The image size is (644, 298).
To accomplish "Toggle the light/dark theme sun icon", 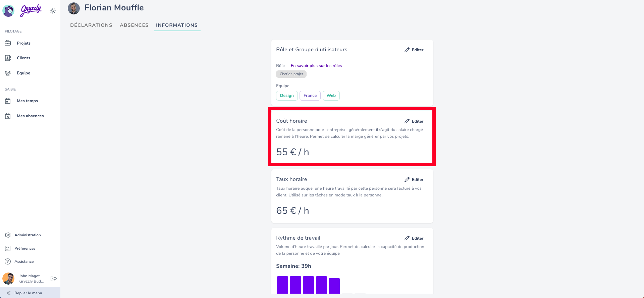I will point(53,11).
